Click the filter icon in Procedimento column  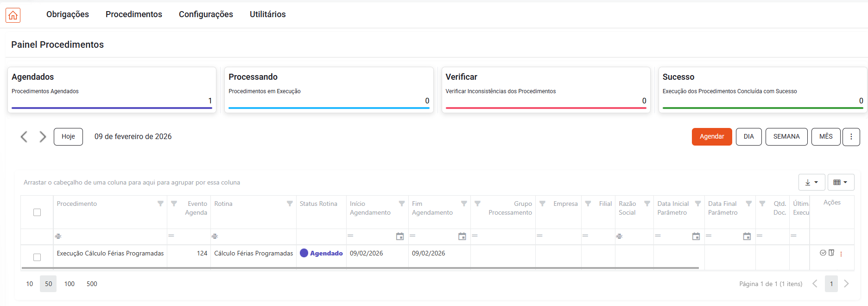[160, 204]
